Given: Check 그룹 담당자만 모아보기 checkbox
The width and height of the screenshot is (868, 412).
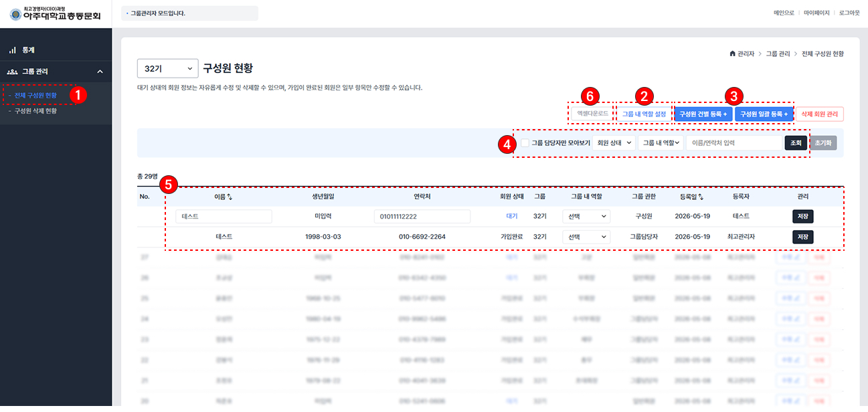Looking at the screenshot, I should (x=525, y=142).
